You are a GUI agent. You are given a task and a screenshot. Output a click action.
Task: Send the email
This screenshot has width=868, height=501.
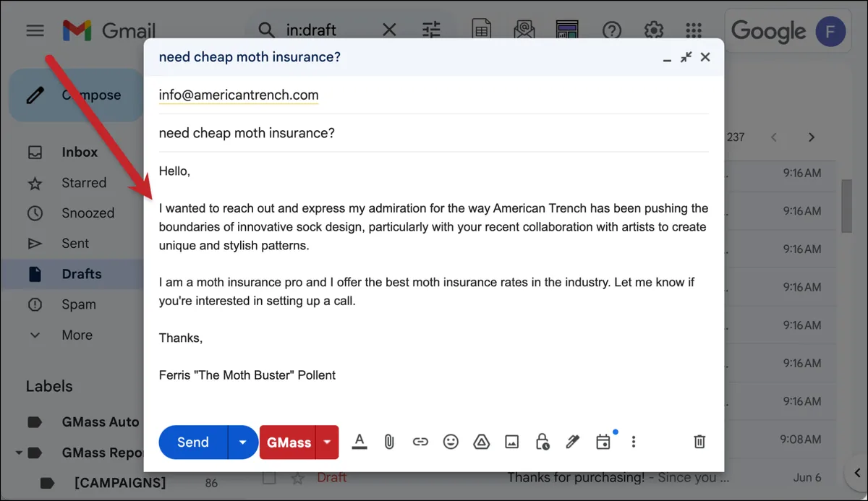(x=193, y=442)
